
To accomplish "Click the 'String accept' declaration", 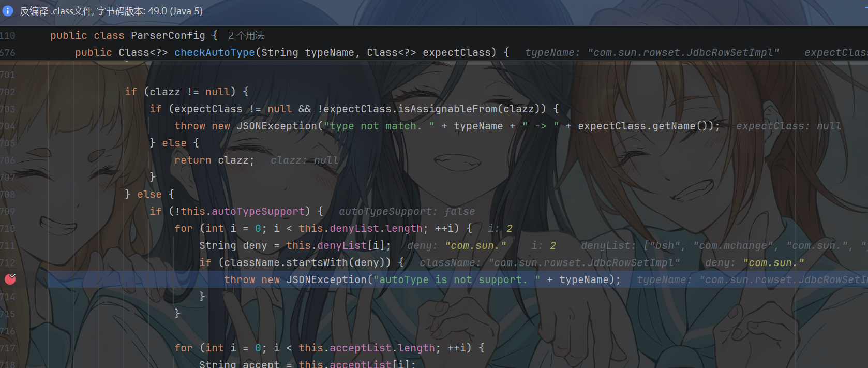I will click(x=240, y=364).
